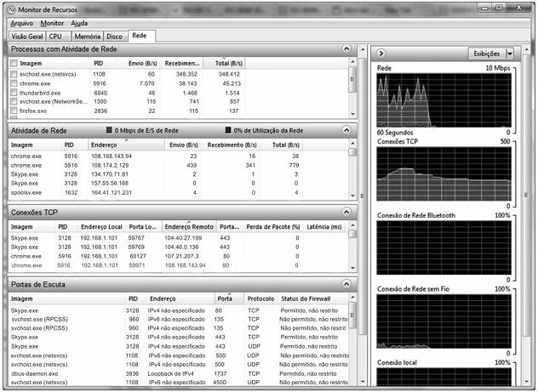This screenshot has width=538, height=392.
Task: Switch to the Memória tab
Action: (86, 37)
